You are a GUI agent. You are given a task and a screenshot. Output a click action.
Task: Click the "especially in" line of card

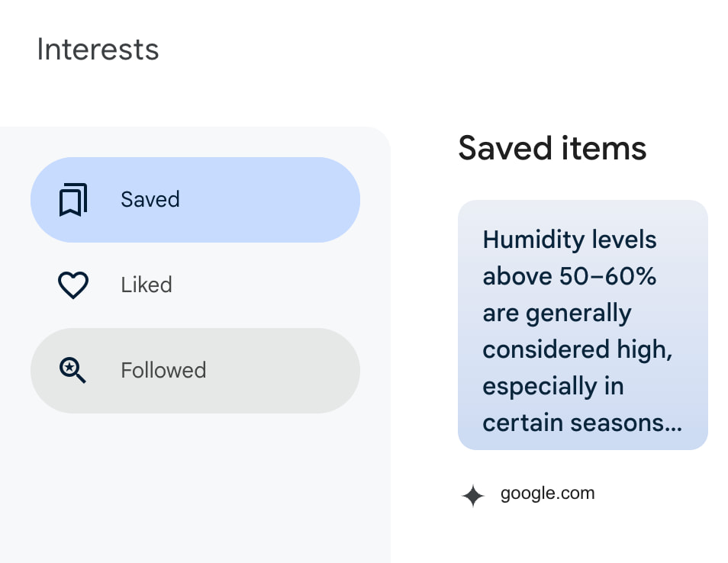tap(553, 386)
